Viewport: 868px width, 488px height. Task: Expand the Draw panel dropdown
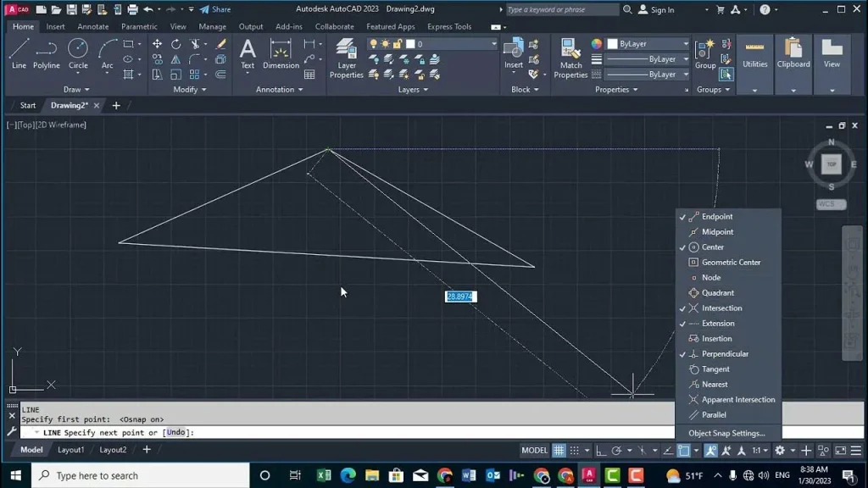(x=76, y=90)
